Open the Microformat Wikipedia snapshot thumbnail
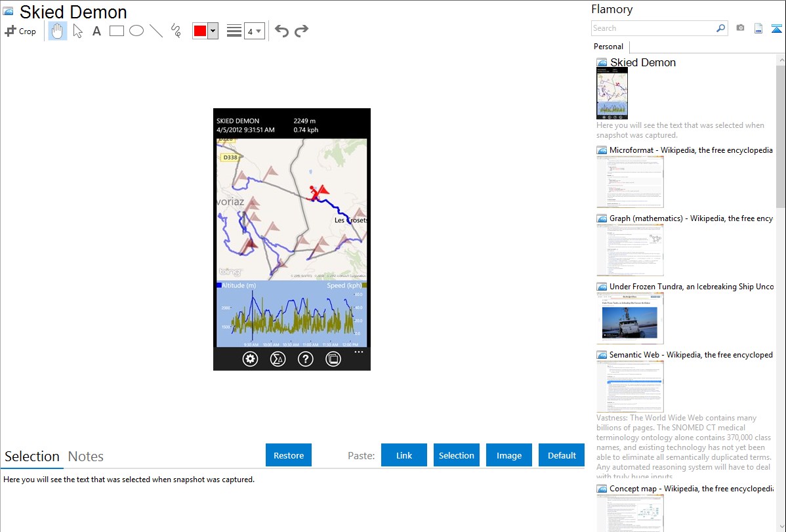This screenshot has width=786, height=532. [630, 182]
